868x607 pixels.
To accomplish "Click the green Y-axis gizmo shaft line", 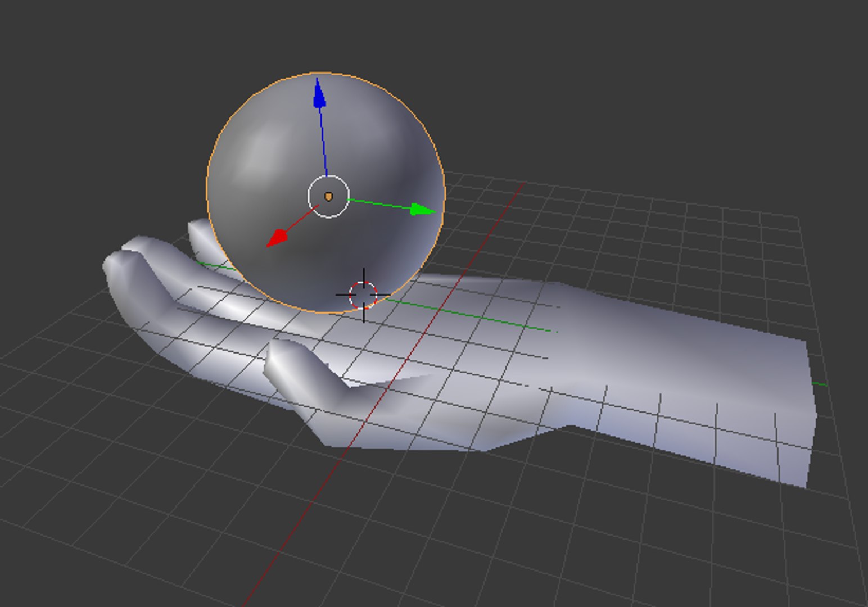I will [x=379, y=203].
